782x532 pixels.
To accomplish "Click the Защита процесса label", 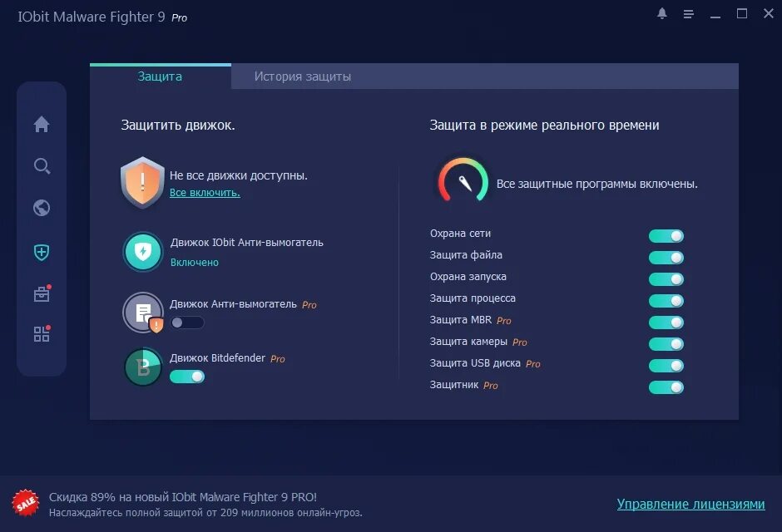I will [473, 298].
